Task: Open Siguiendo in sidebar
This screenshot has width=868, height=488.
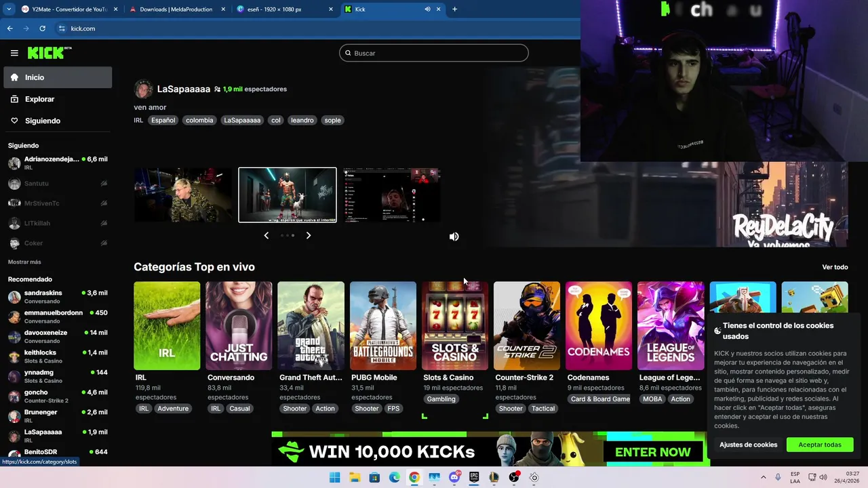Action: pyautogui.click(x=58, y=121)
